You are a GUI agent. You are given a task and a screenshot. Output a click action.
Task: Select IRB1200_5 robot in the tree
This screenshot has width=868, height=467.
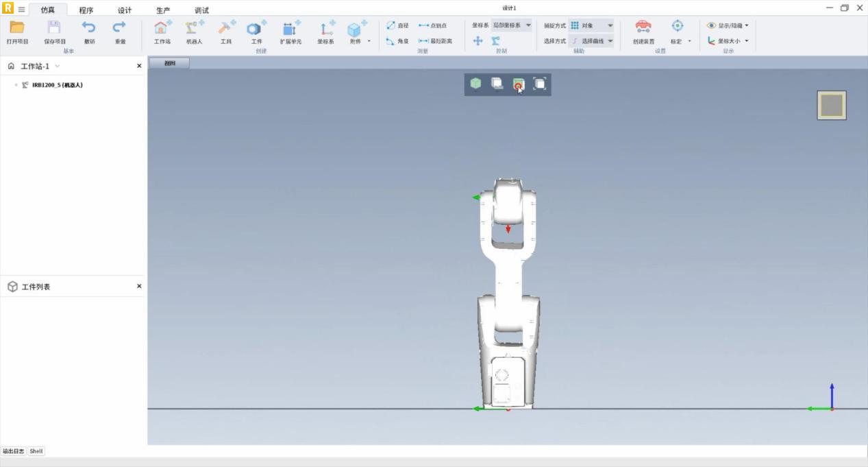[57, 85]
